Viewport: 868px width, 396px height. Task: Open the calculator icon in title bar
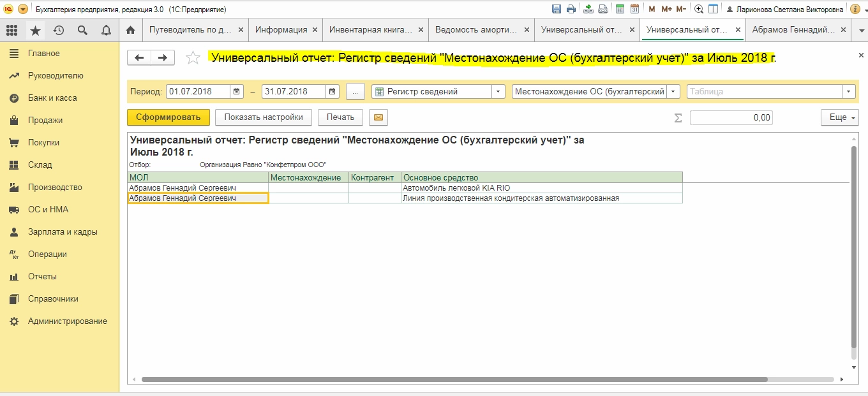[x=619, y=9]
